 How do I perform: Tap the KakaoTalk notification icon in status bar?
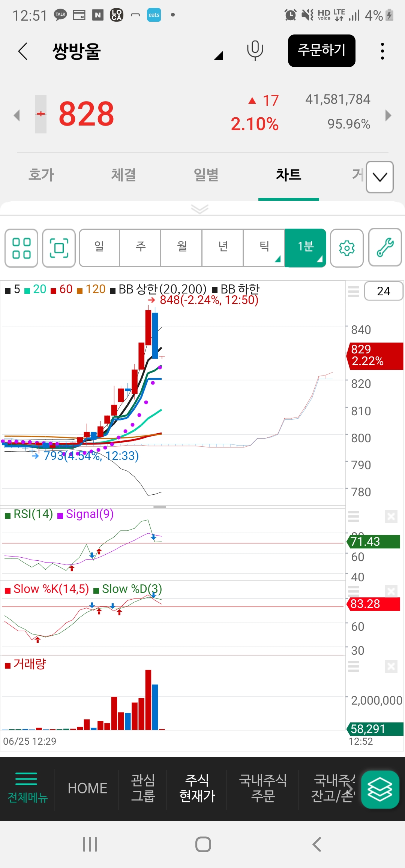click(60, 15)
